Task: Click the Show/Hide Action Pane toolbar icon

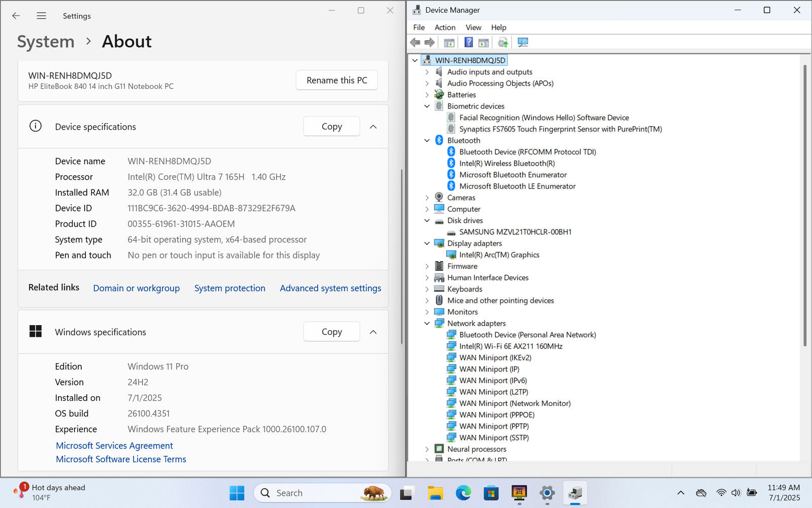Action: click(484, 43)
